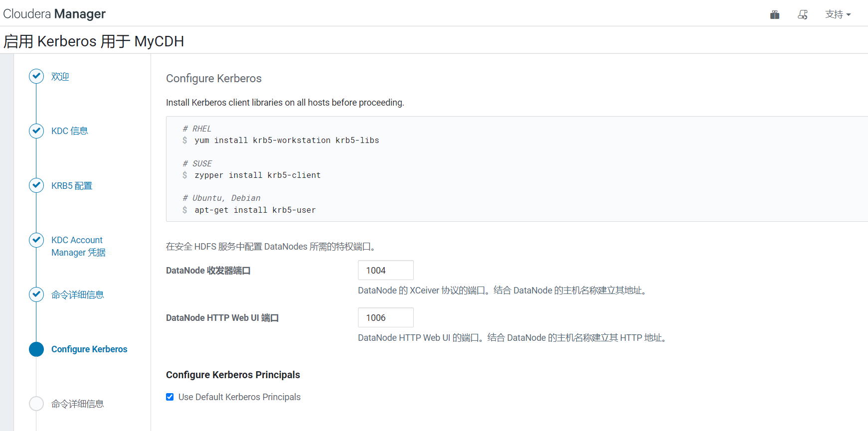
Task: Click the checkmark circle beside KRB5 配置
Action: (36, 185)
